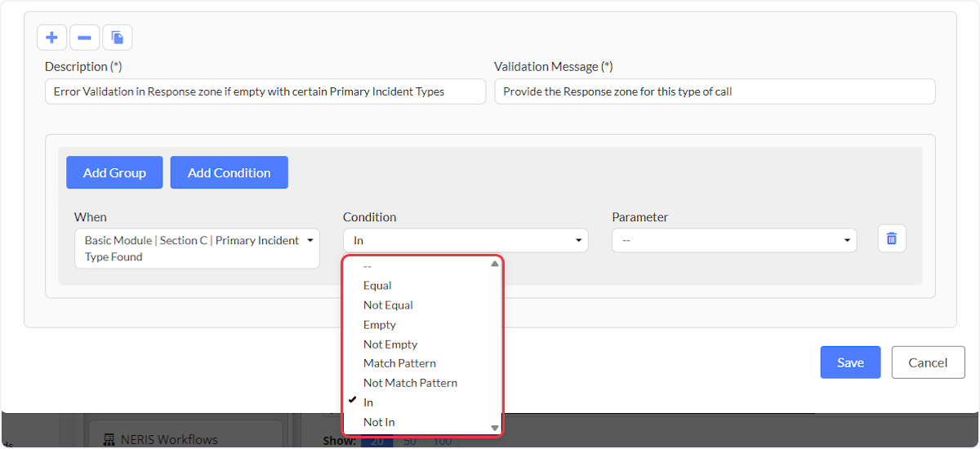
Task: Edit the Validation Message field
Action: pos(715,91)
